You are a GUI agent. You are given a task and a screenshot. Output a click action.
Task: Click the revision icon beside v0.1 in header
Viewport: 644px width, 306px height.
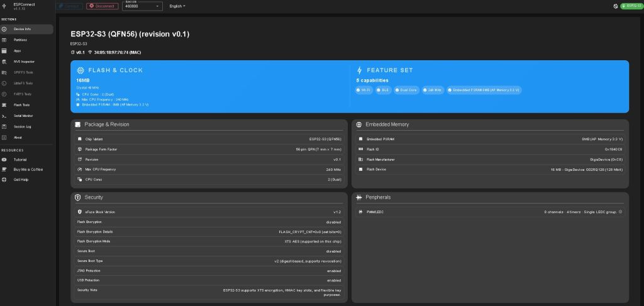pyautogui.click(x=73, y=53)
